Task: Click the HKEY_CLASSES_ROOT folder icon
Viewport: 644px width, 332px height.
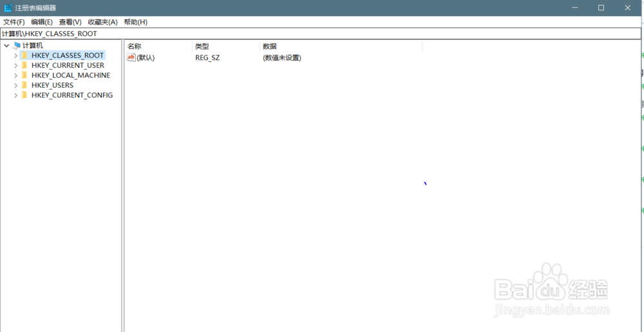Action: pyautogui.click(x=24, y=55)
